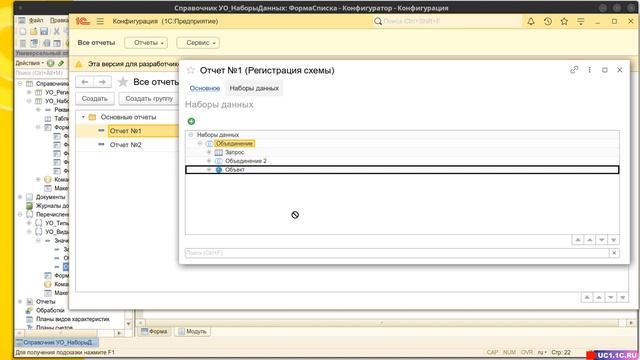Click the search magnifier icon

click(378, 21)
